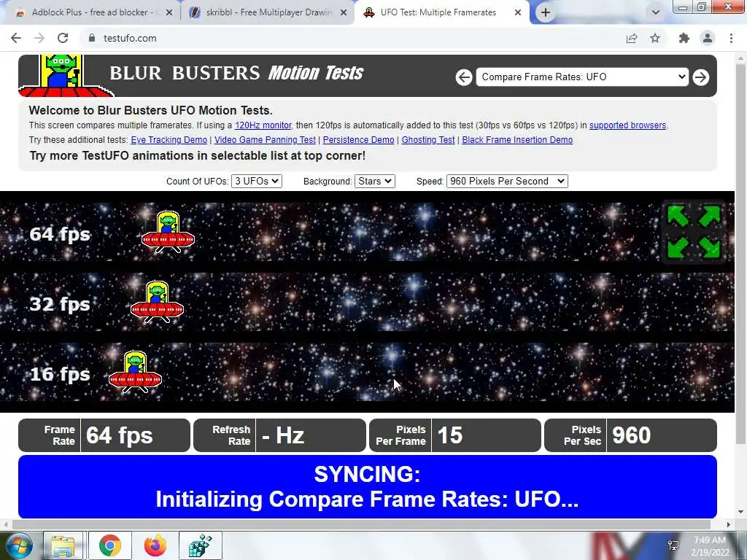This screenshot has height=560, width=747.
Task: Click the scroll right arrow at bottom
Action: [x=729, y=524]
